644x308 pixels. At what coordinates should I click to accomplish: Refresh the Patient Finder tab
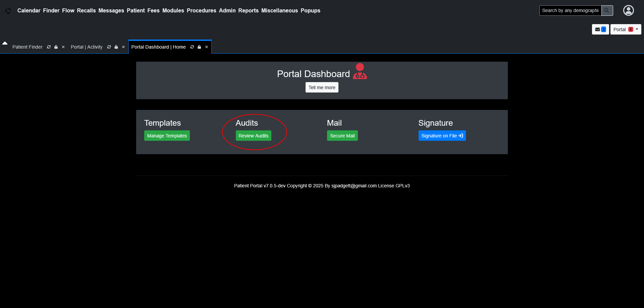click(49, 47)
